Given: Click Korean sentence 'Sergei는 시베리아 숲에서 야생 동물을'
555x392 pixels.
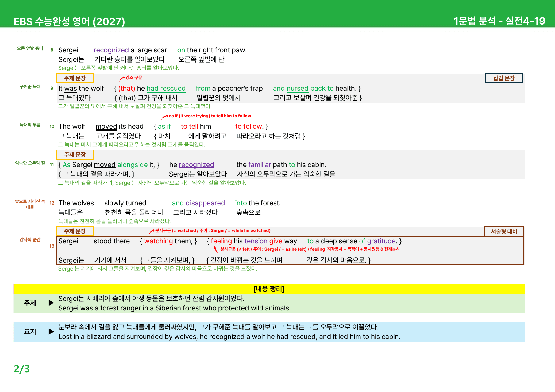Looking at the screenshot, I should point(152,299).
